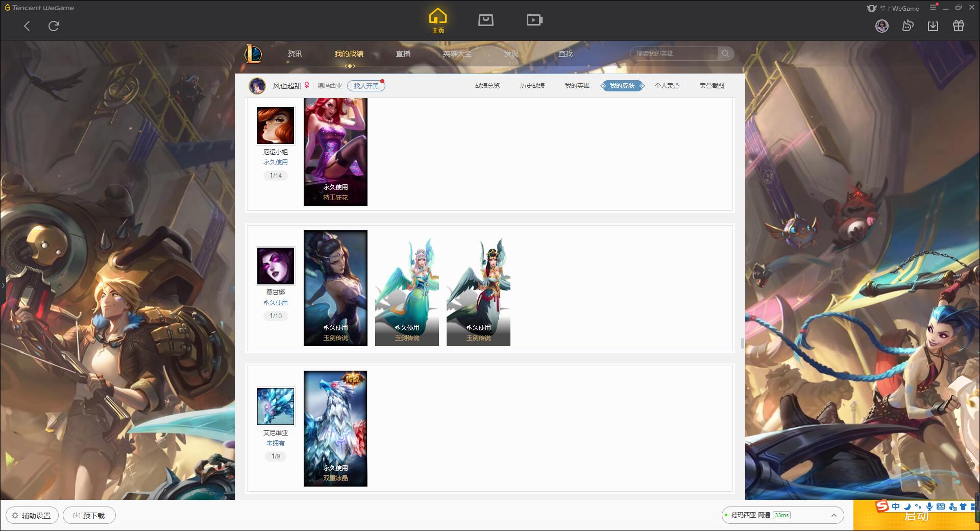Open the 历史战绩 sub-tab

532,86
